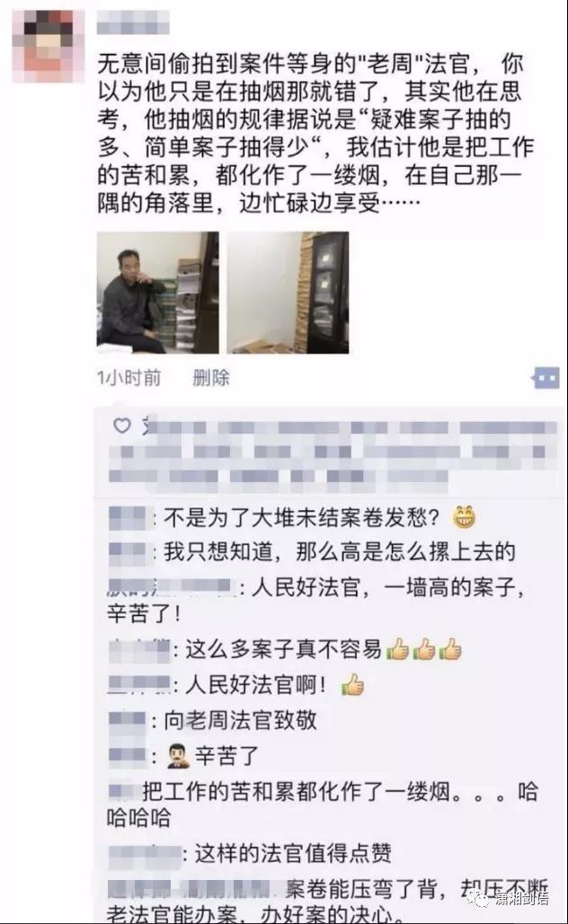The image size is (568, 924).
Task: Tap the heart likes icon
Action: point(122,426)
